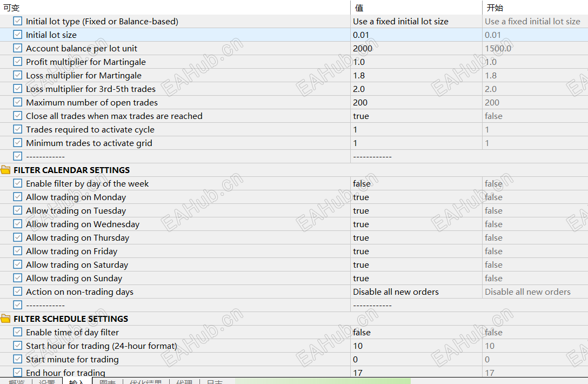Viewport: 588px width, 384px height.
Task: Toggle Minimum trades to activate grid checkbox
Action: [x=18, y=143]
